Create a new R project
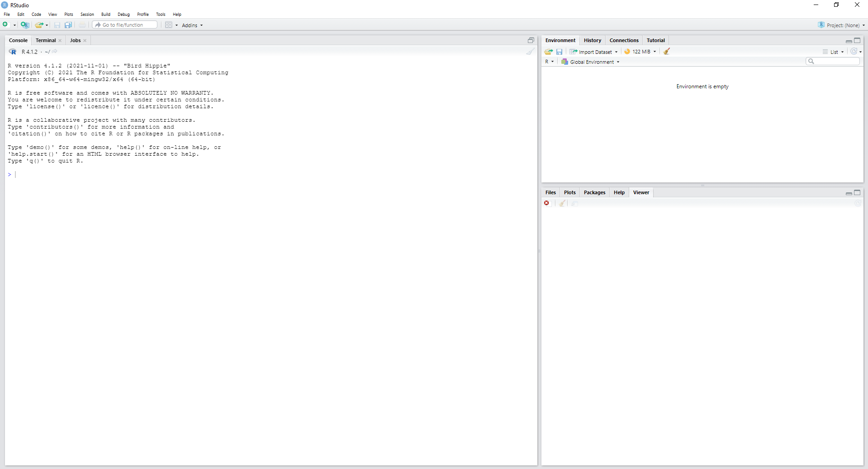Viewport: 868px width, 469px height. pyautogui.click(x=25, y=25)
